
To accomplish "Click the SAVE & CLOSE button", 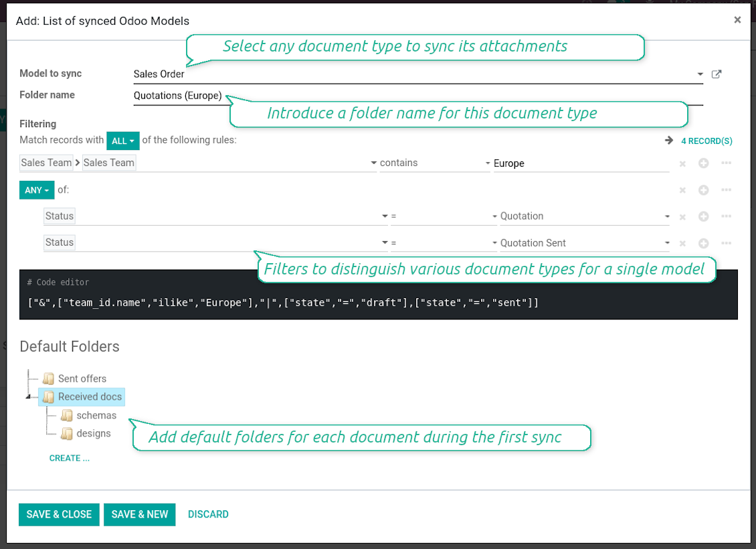I will tap(59, 514).
